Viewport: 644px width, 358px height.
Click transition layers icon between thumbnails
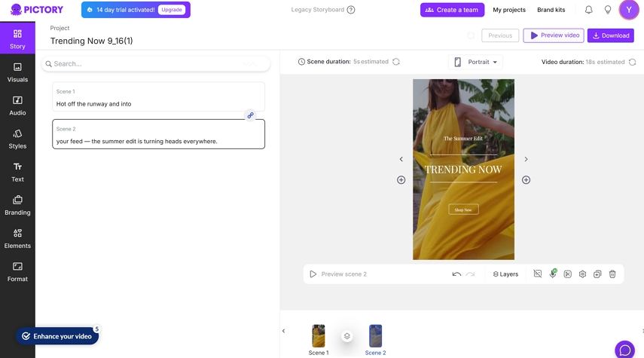346,336
